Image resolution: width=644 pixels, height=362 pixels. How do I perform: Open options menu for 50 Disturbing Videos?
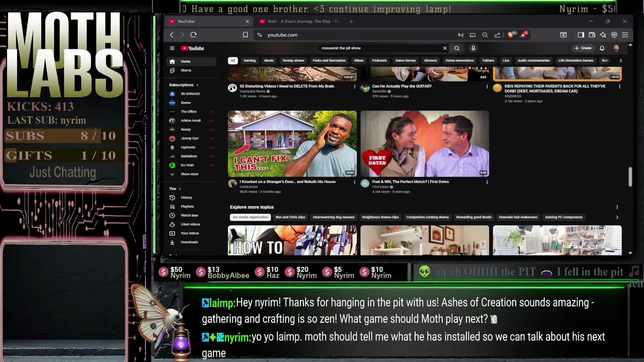click(x=354, y=86)
